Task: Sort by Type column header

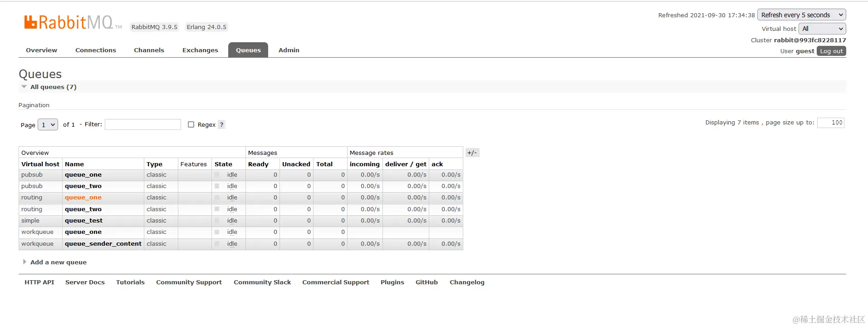Action: 154,164
